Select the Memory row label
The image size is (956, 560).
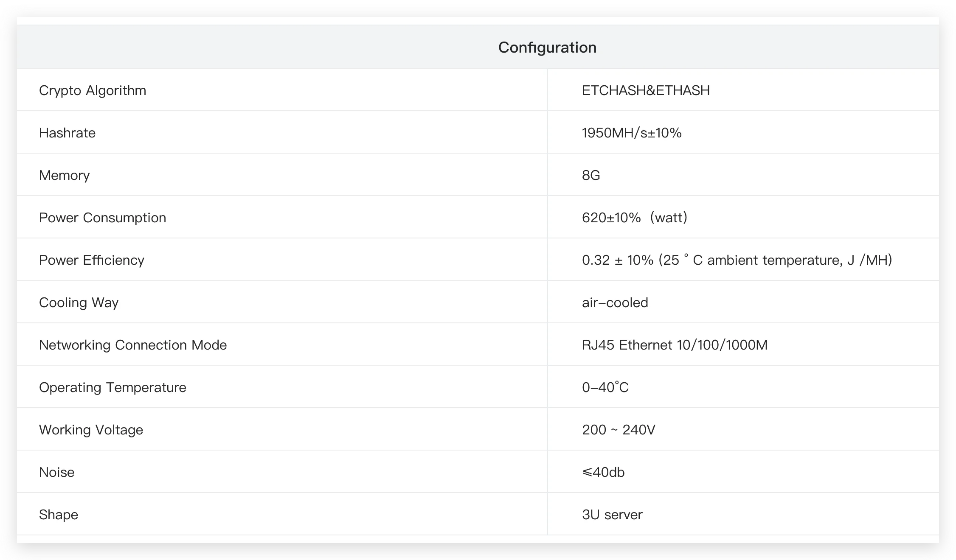tap(65, 175)
